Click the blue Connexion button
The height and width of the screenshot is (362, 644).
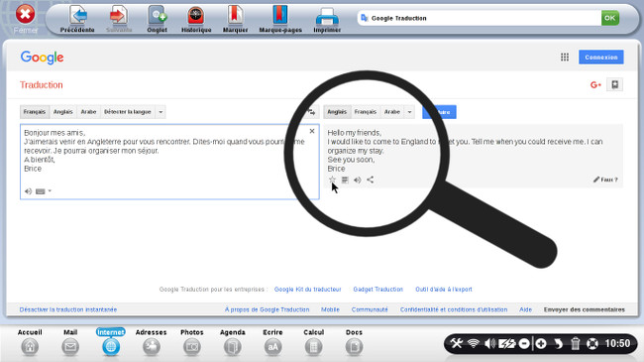tap(601, 58)
